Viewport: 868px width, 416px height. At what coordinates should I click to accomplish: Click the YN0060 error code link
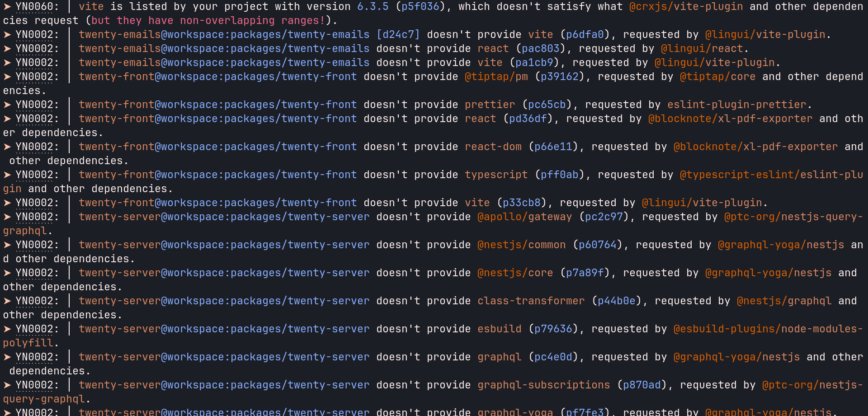34,7
